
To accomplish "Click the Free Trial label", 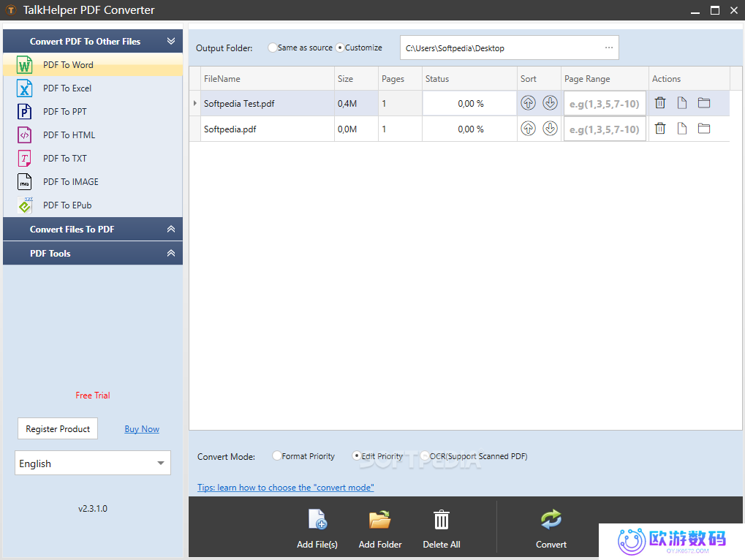I will click(93, 396).
